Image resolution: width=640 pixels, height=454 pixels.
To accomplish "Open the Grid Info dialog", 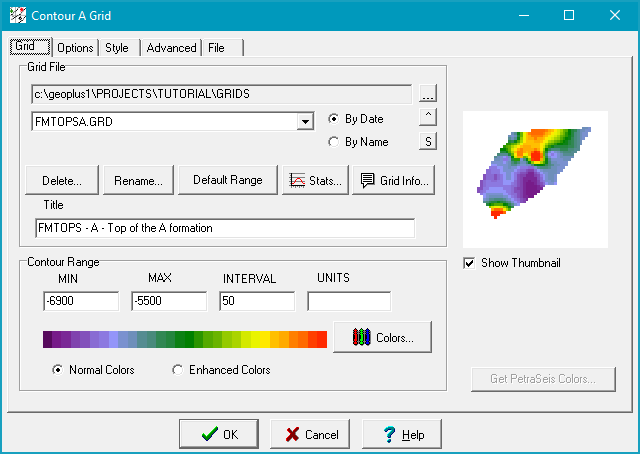I will click(x=393, y=180).
